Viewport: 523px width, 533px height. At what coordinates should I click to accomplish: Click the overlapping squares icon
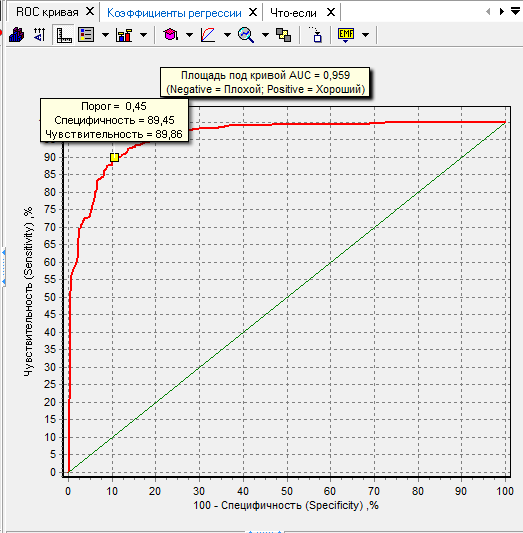click(x=283, y=35)
